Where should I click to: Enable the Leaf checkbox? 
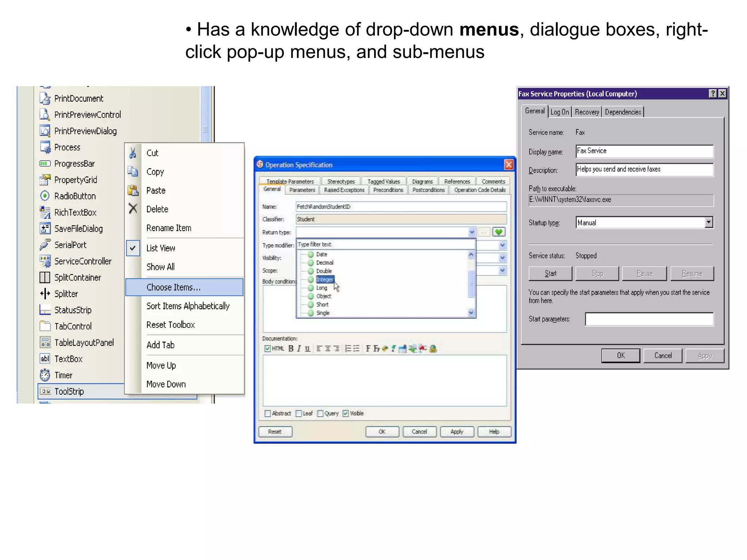click(x=299, y=413)
